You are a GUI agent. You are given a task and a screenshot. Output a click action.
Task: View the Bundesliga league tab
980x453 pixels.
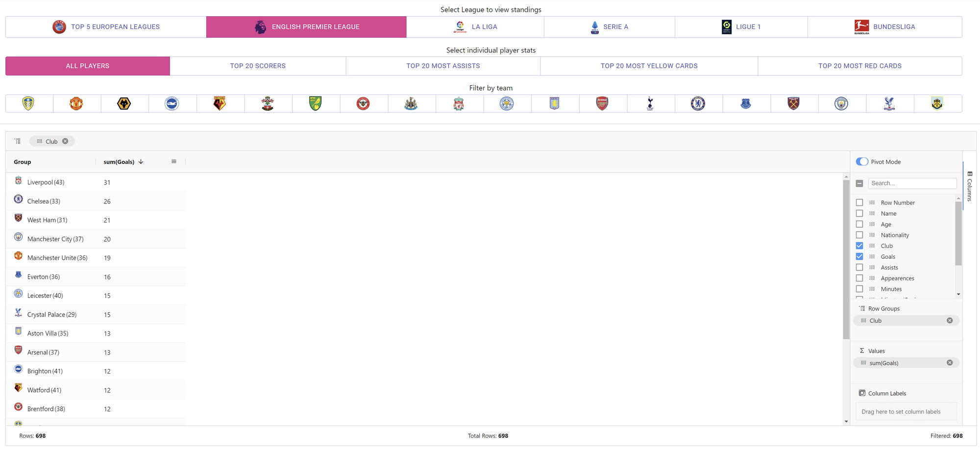click(x=884, y=27)
